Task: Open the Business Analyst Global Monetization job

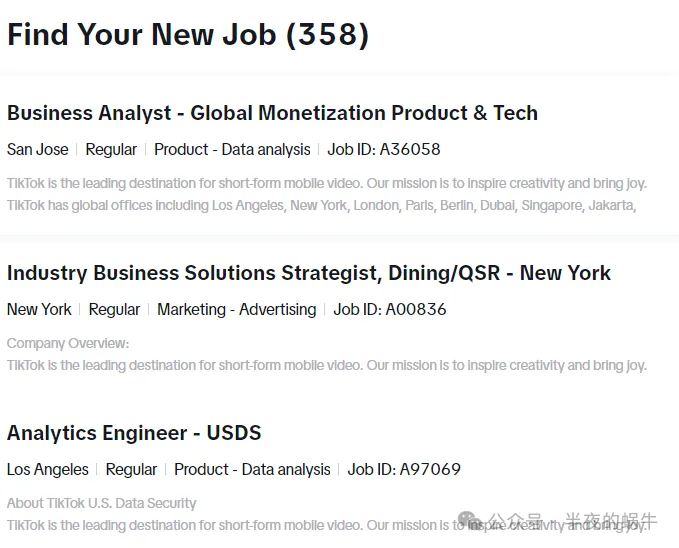Action: pos(272,113)
